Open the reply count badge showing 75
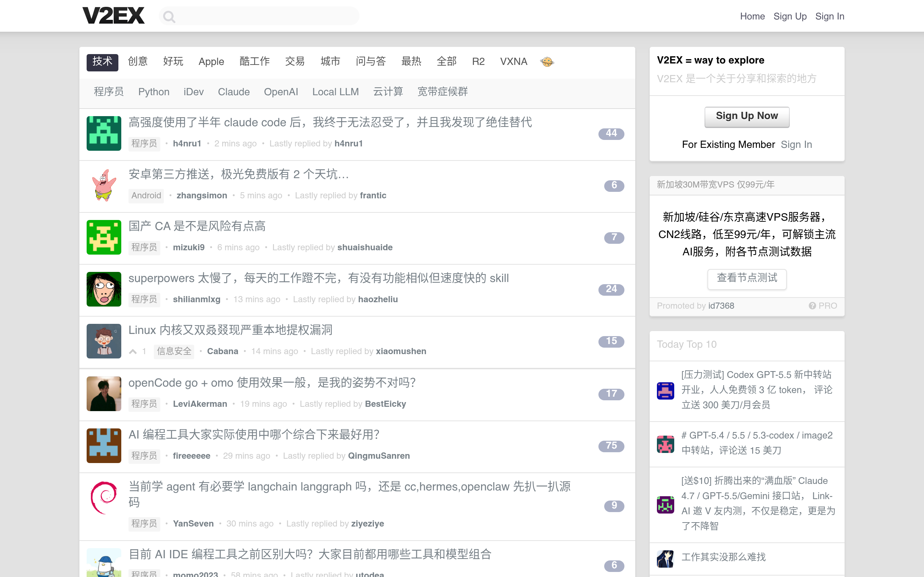The image size is (924, 577). pyautogui.click(x=611, y=446)
